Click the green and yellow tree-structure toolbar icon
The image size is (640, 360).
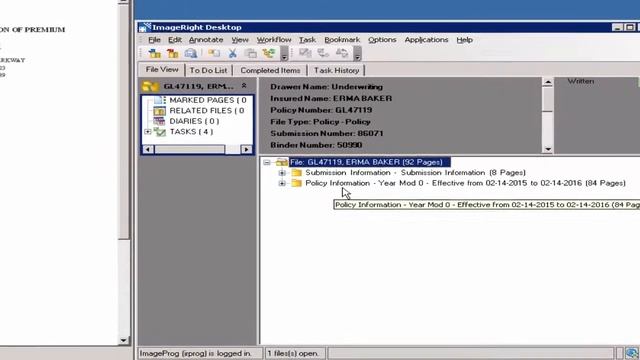pos(269,53)
